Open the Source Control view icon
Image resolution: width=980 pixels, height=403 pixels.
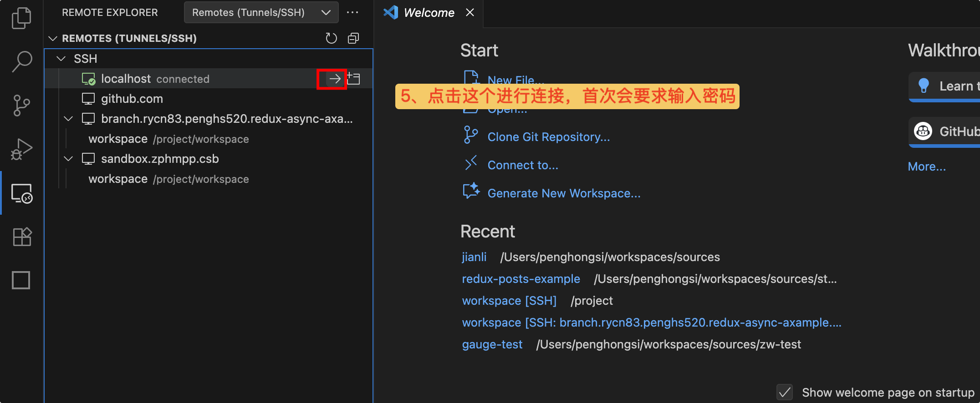(x=21, y=106)
